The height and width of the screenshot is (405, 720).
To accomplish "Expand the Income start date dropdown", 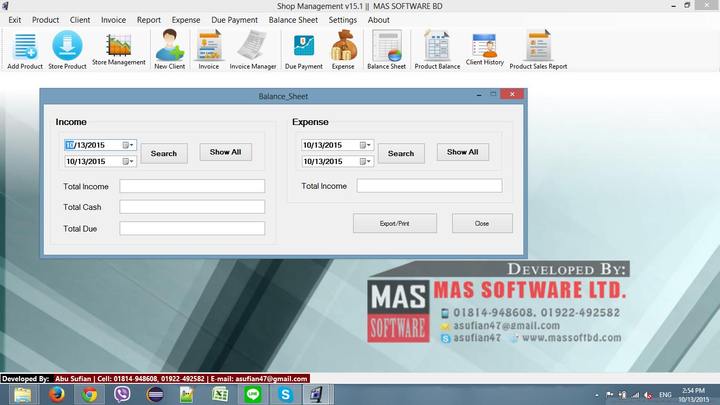I will click(129, 145).
